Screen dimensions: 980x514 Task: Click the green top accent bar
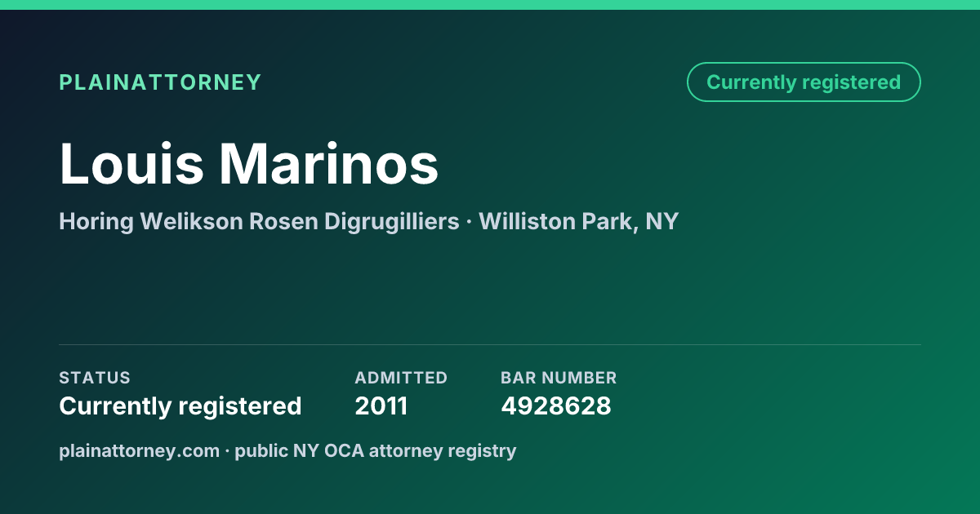coord(490,5)
